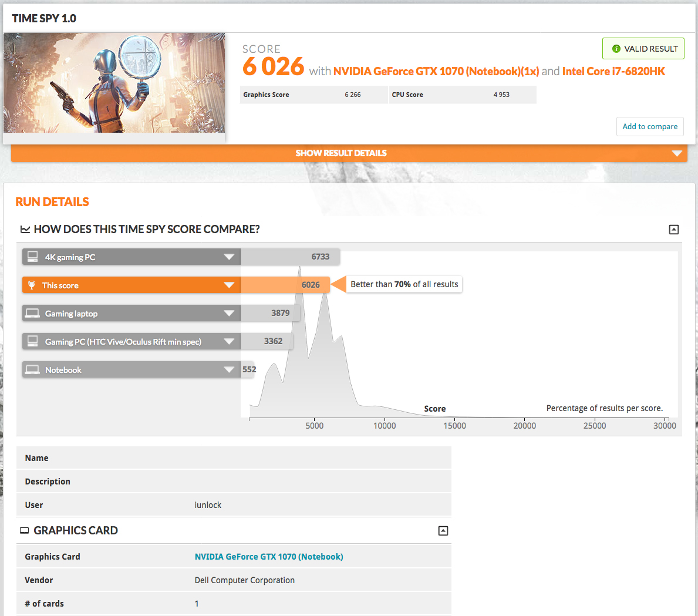Click the Description row label
Viewport: 698px width, 616px height.
[x=48, y=482]
